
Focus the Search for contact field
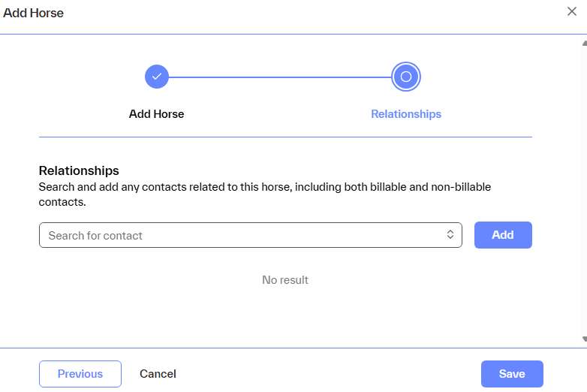(x=240, y=235)
